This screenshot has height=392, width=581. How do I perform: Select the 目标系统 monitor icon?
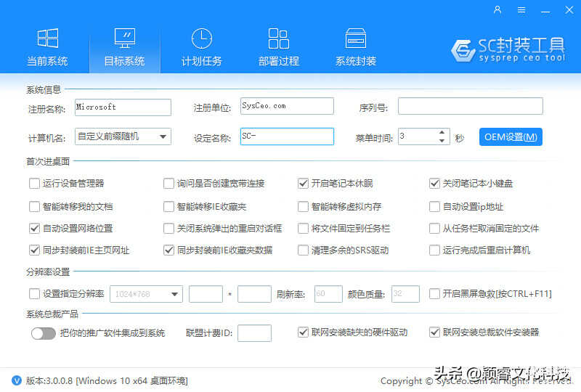(124, 38)
